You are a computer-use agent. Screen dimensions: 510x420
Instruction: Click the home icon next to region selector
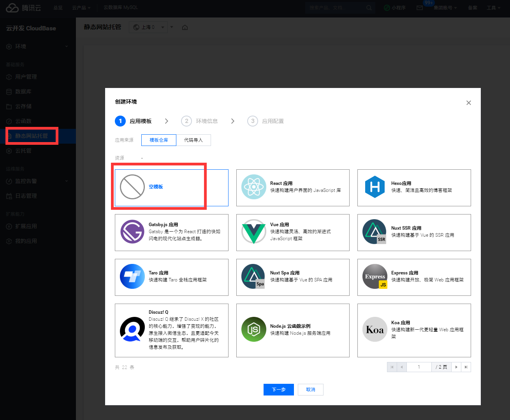click(x=185, y=27)
